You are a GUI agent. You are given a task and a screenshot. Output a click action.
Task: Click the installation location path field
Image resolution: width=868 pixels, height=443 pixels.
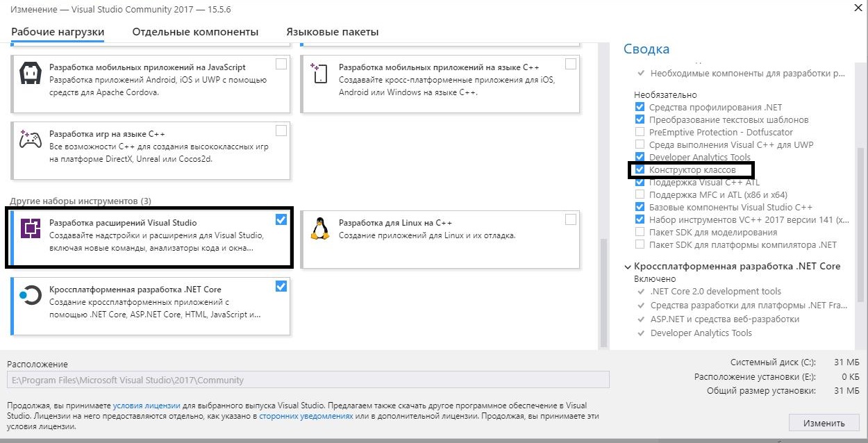click(x=308, y=380)
